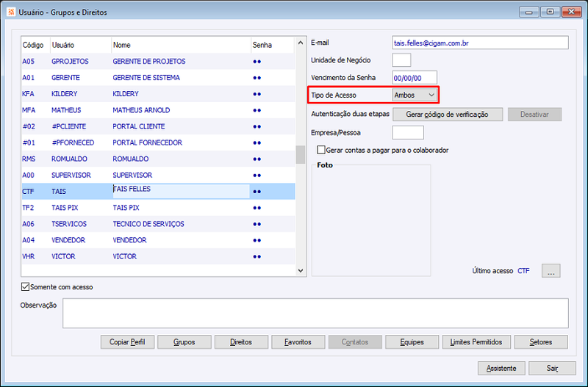Focus the Unidade de Negócio field

401,60
